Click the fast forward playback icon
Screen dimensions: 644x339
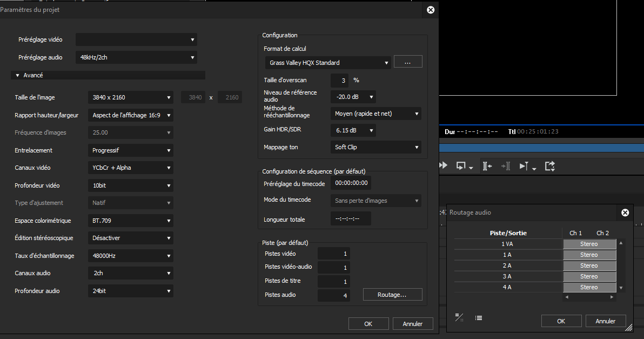point(444,166)
